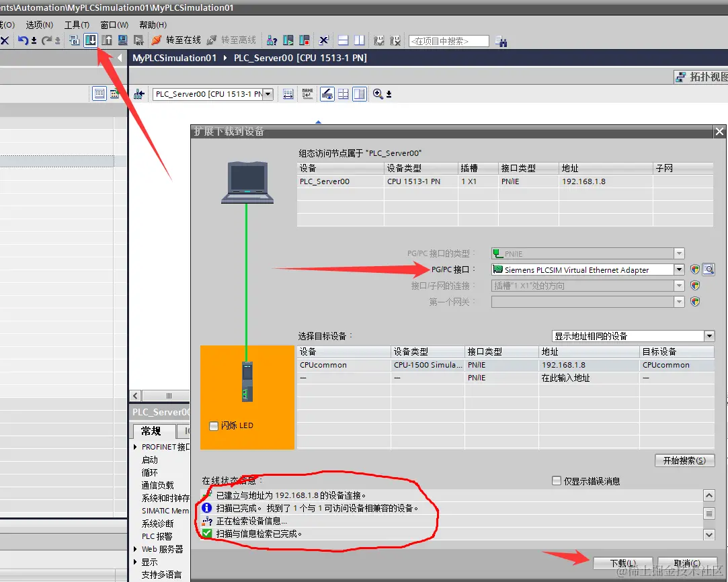Click the 开始搜索(S) button

tap(684, 460)
